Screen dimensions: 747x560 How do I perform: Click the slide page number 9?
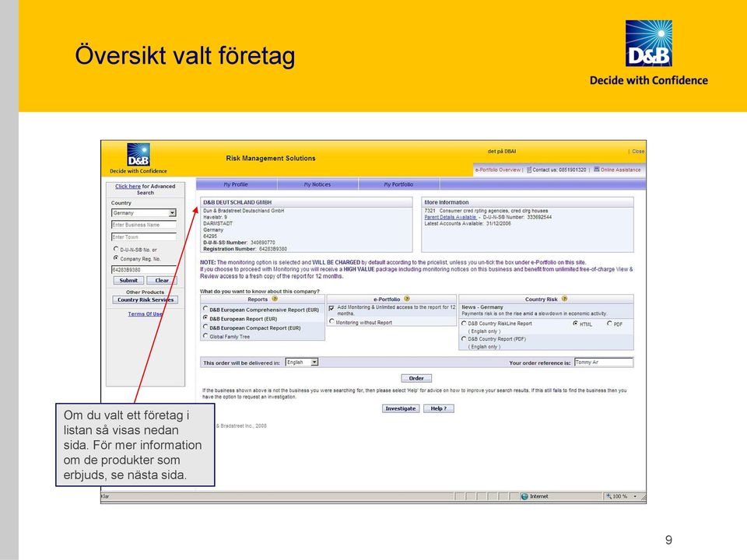(x=669, y=540)
